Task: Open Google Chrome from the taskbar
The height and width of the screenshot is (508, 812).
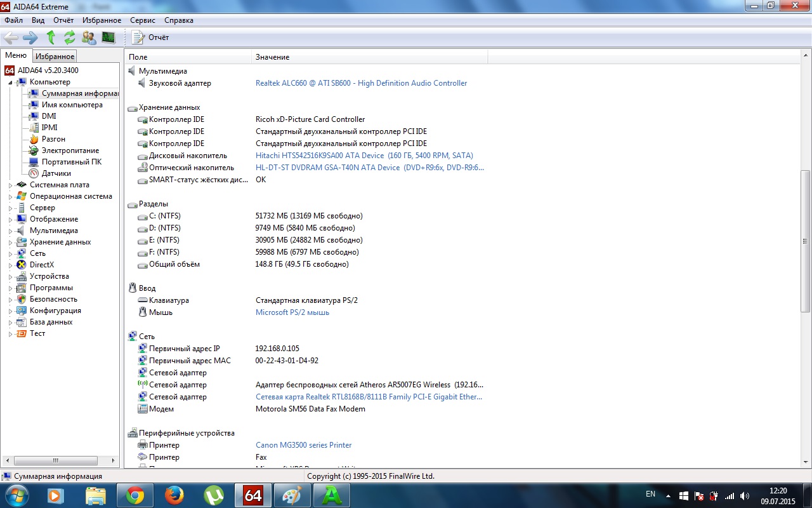Action: [134, 495]
